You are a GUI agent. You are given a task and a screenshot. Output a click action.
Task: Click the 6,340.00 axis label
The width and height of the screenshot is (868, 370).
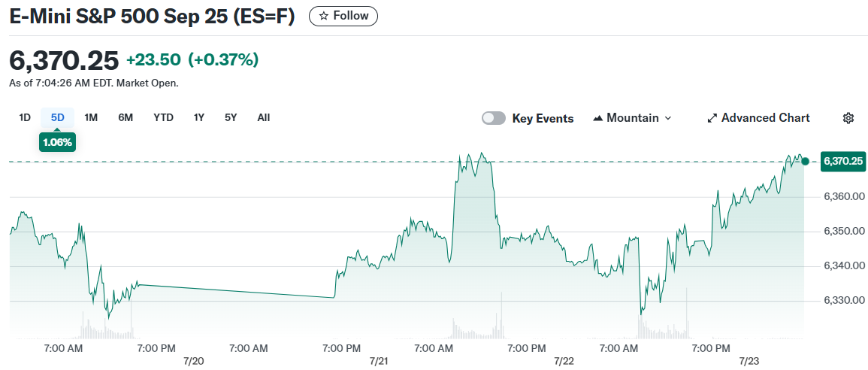[844, 266]
